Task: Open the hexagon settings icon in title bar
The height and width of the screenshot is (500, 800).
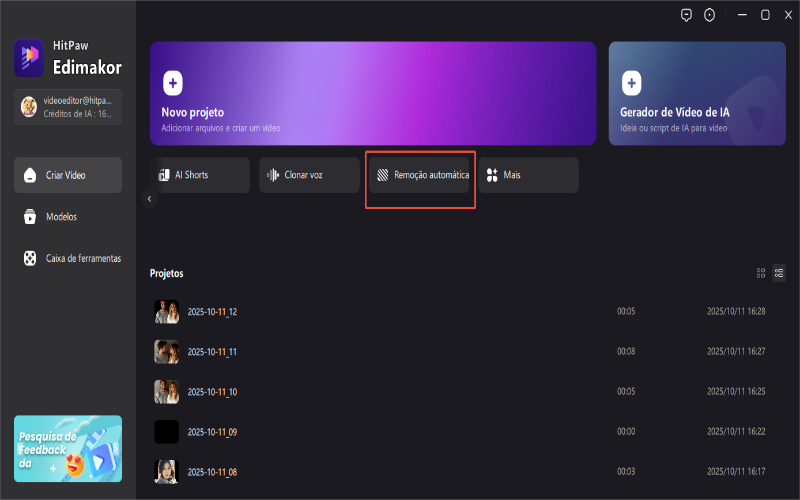Action: (709, 15)
